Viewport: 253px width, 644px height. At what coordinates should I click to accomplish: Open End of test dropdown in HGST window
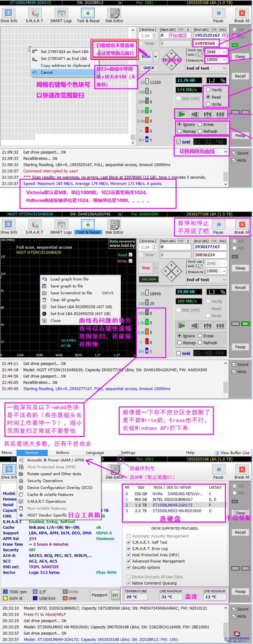(206, 280)
